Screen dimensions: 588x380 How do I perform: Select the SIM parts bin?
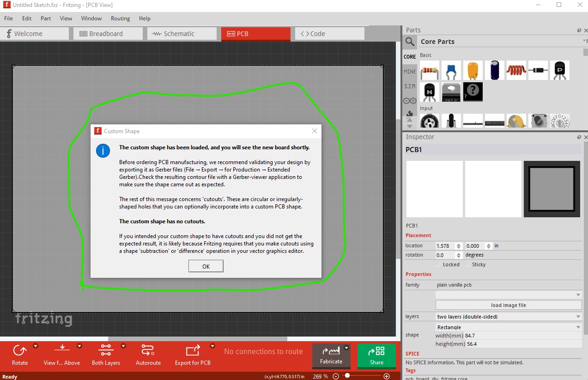pos(410,86)
